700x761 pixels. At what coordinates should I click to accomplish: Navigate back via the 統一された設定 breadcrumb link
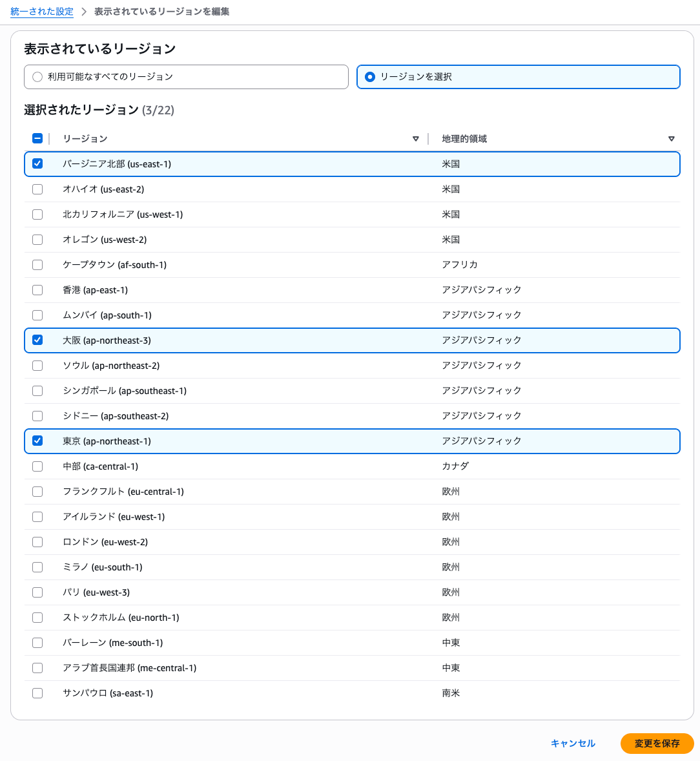(x=41, y=11)
